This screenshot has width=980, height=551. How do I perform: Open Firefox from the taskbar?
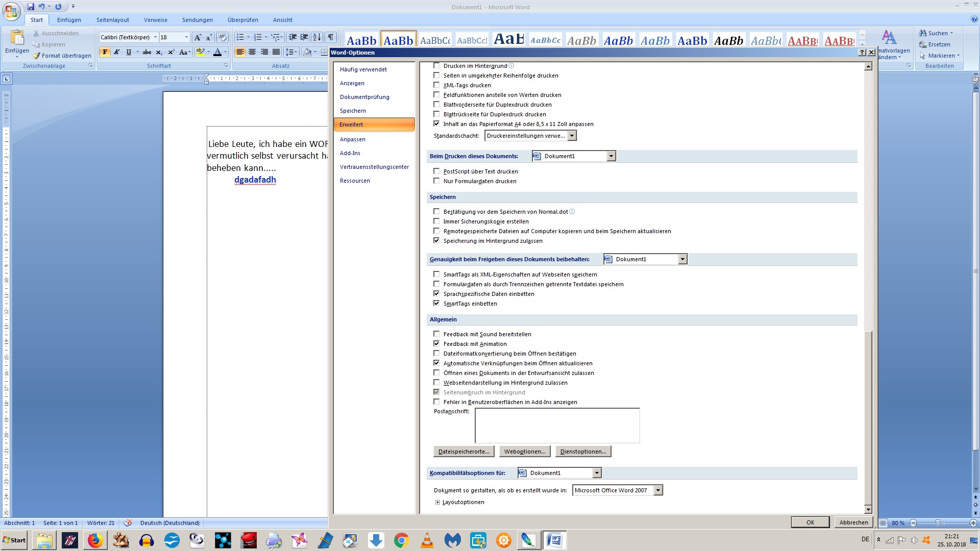pos(95,540)
